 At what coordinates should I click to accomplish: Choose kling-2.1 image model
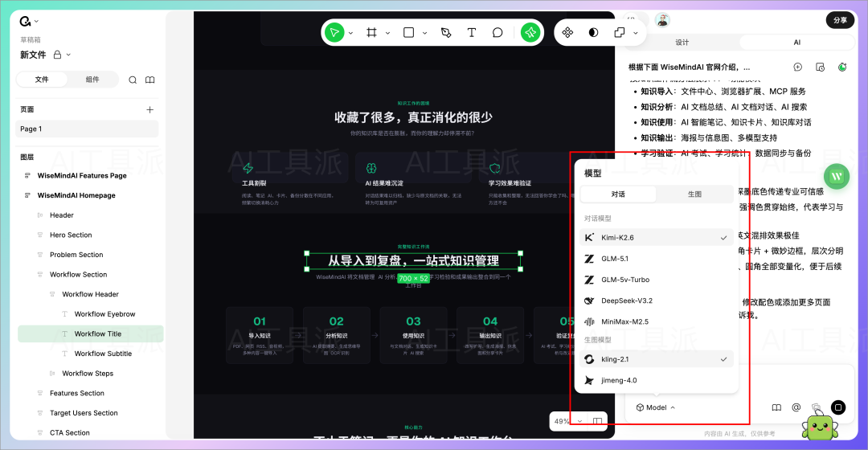click(657, 359)
